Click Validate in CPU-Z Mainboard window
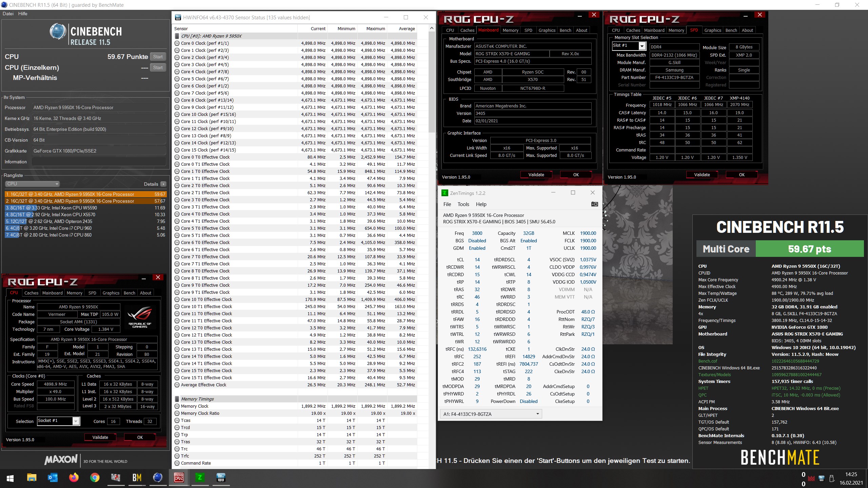868x488 pixels. tap(536, 175)
